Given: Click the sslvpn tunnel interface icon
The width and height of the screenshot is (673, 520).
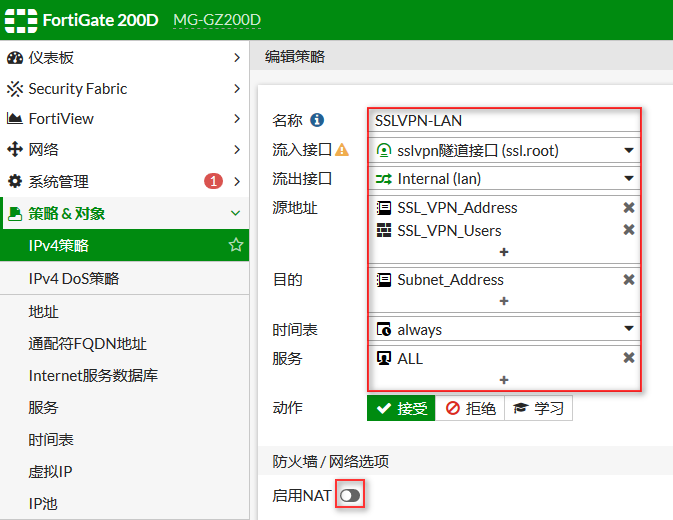Looking at the screenshot, I should (384, 151).
